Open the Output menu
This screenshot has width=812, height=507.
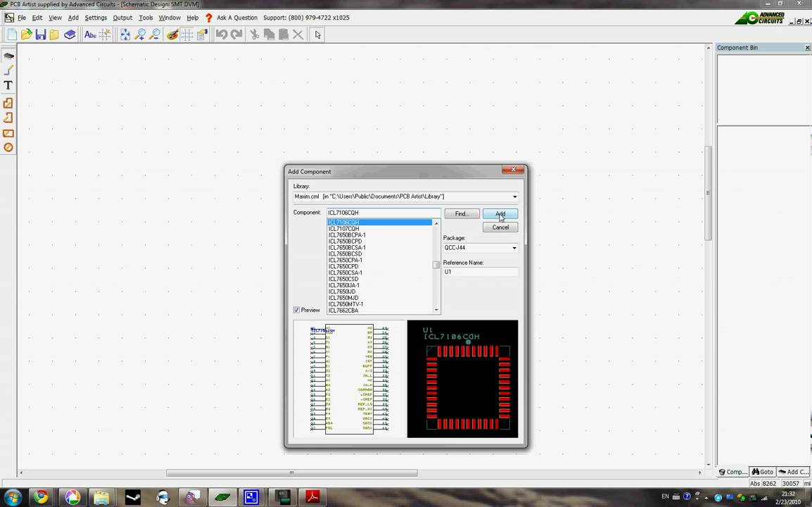coord(122,18)
